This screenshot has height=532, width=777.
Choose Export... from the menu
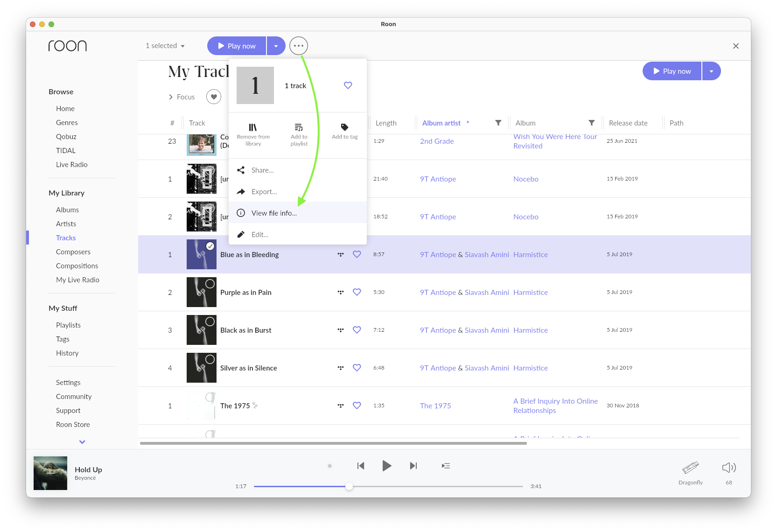click(x=298, y=192)
